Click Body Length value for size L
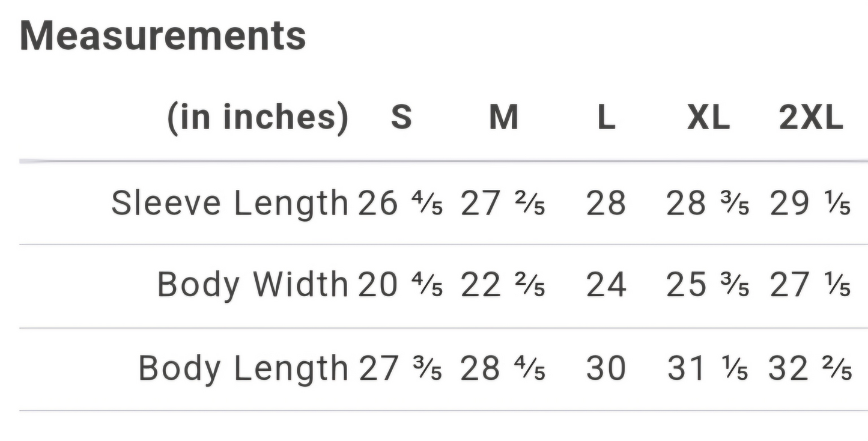This screenshot has height=441, width=868. point(606,368)
